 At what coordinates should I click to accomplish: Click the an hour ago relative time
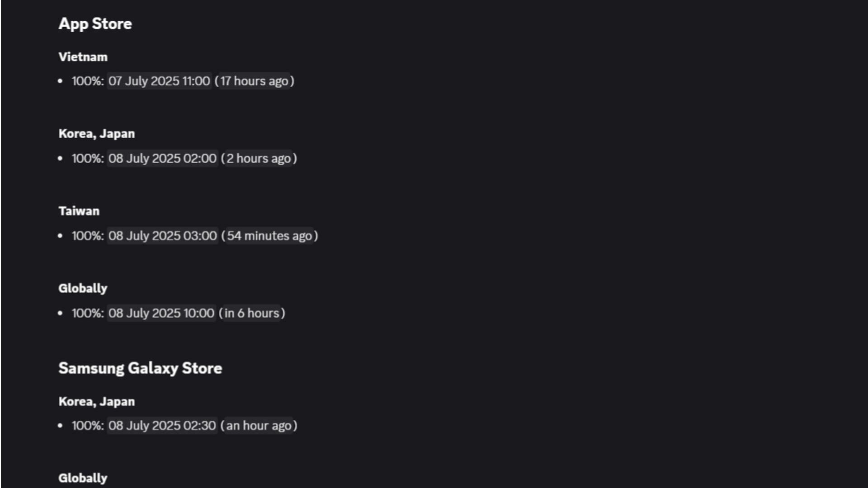[x=259, y=426]
